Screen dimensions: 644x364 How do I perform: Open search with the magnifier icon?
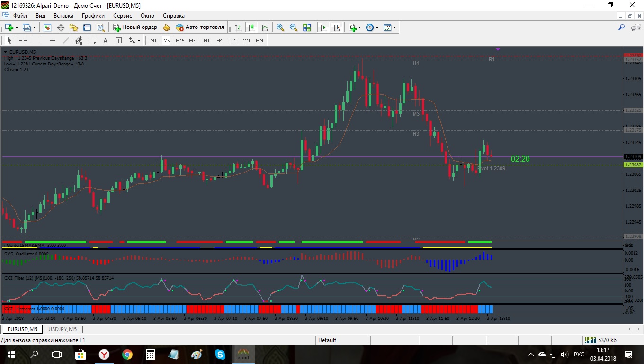621,27
